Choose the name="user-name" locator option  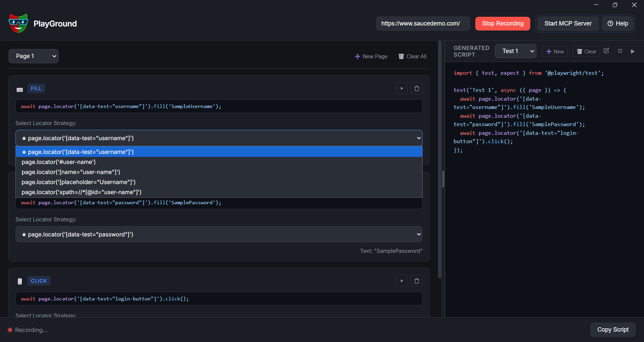click(219, 172)
